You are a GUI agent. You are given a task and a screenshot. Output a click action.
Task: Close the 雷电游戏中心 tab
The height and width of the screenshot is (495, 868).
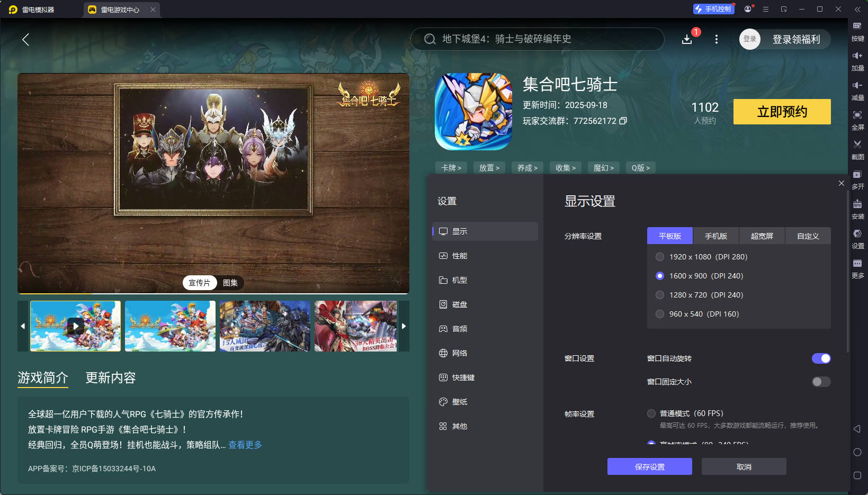click(153, 10)
